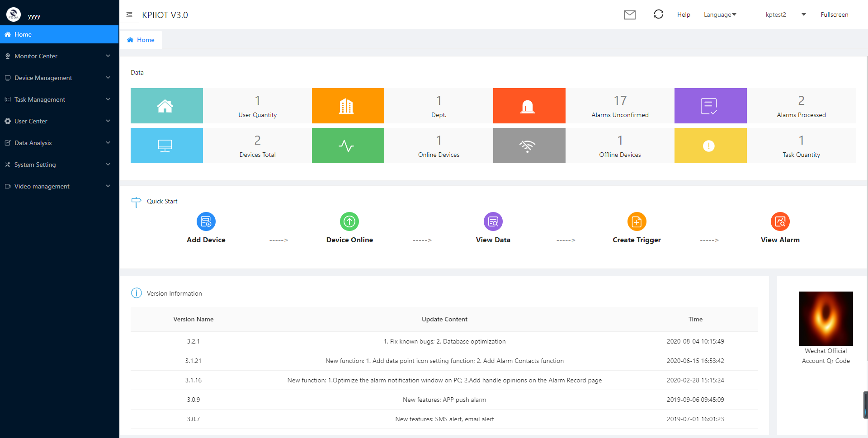Screen dimensions: 868x438
Task: Click the System Setting tools icon
Action: (x=8, y=165)
